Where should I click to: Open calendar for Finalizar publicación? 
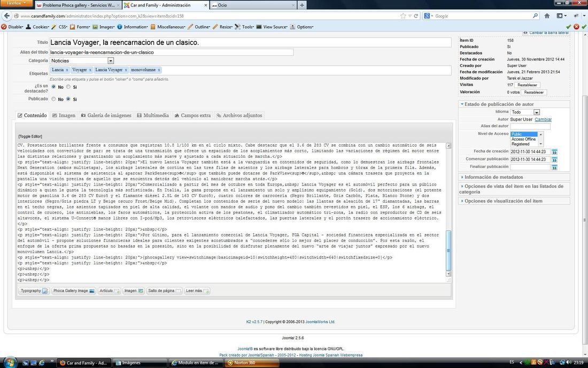(x=554, y=167)
